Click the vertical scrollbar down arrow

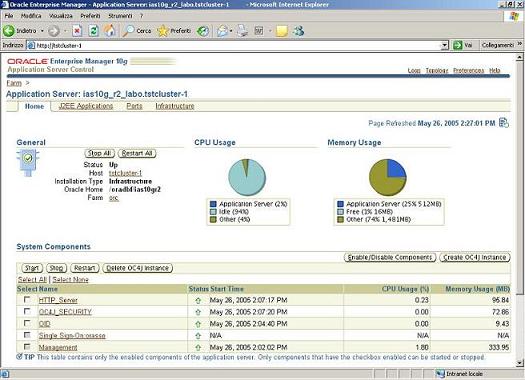tap(520, 363)
